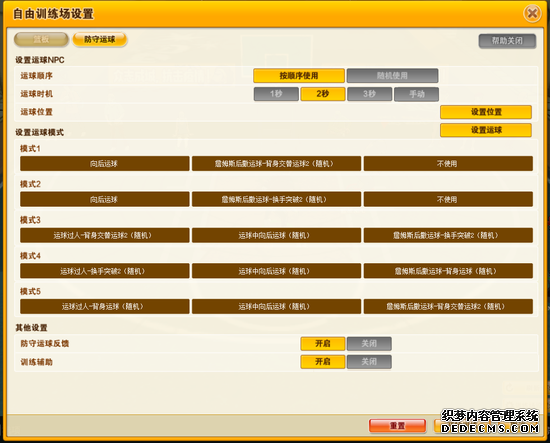Switch to the 防守运球 tab
The height and width of the screenshot is (443, 550).
coord(100,39)
